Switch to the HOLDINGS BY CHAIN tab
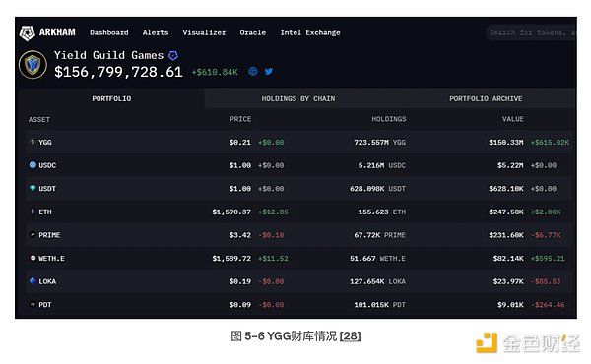591x364 pixels. [x=298, y=98]
